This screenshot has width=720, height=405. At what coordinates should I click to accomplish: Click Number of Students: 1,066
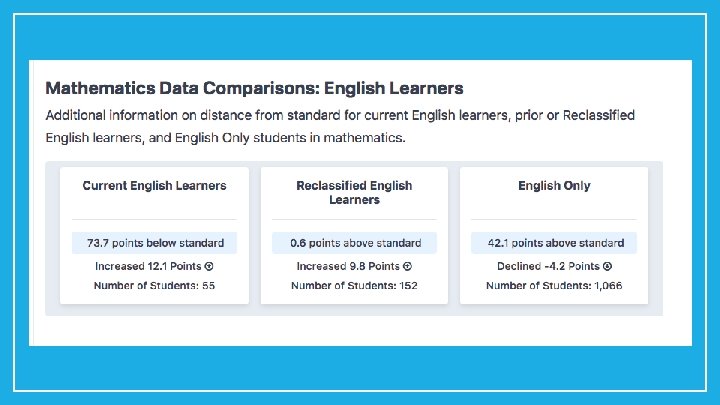pos(554,286)
